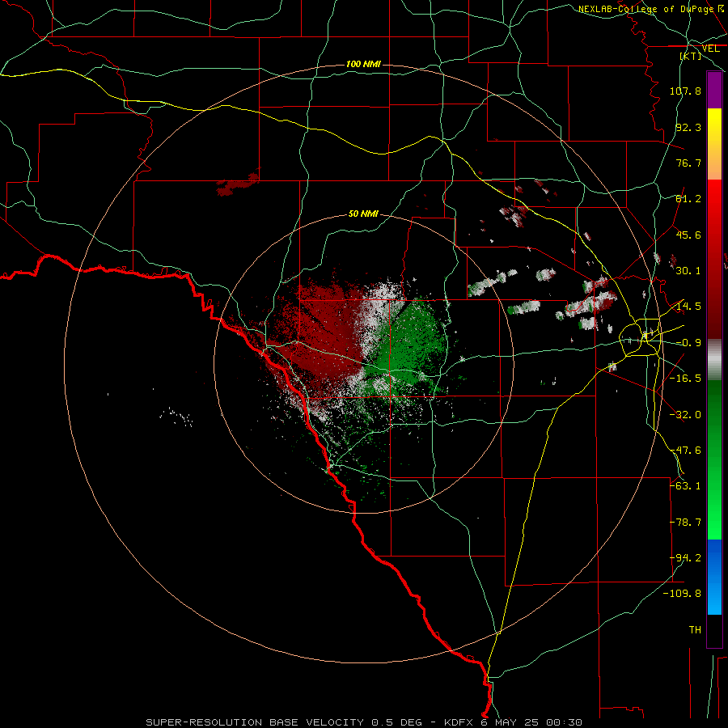Click the VEL legend title
728x728 pixels.
point(710,49)
